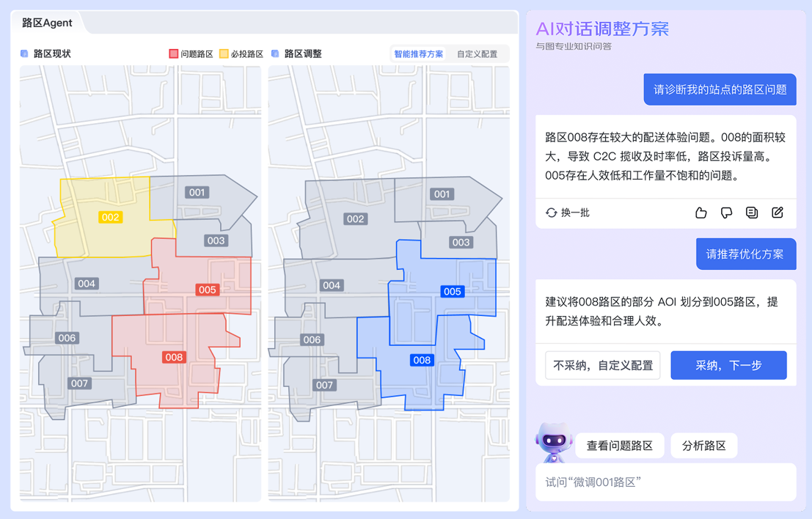The width and height of the screenshot is (812, 519).
Task: Click the 查看问题路区 quick suggestion
Action: [x=619, y=446]
